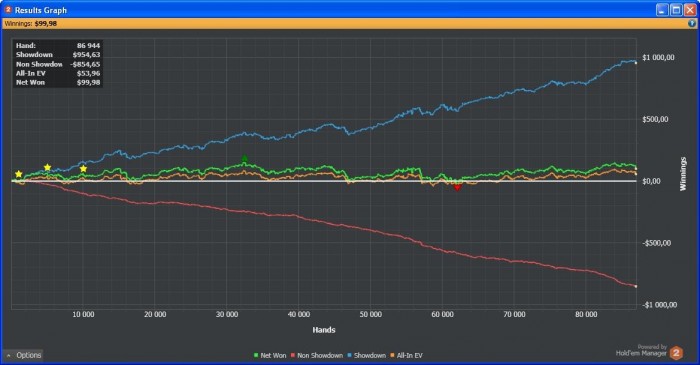Click the $500,00 axis label
This screenshot has width=700, height=365.
[655, 119]
